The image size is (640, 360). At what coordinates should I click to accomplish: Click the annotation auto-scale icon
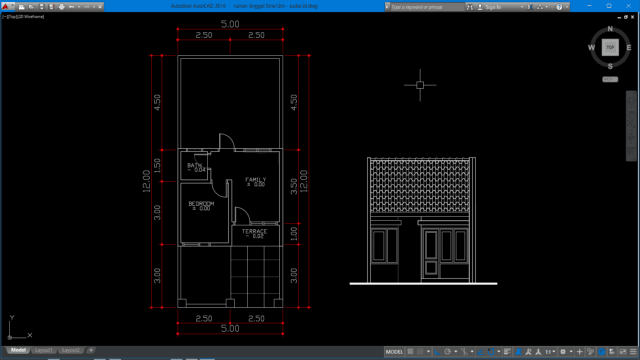click(x=528, y=352)
